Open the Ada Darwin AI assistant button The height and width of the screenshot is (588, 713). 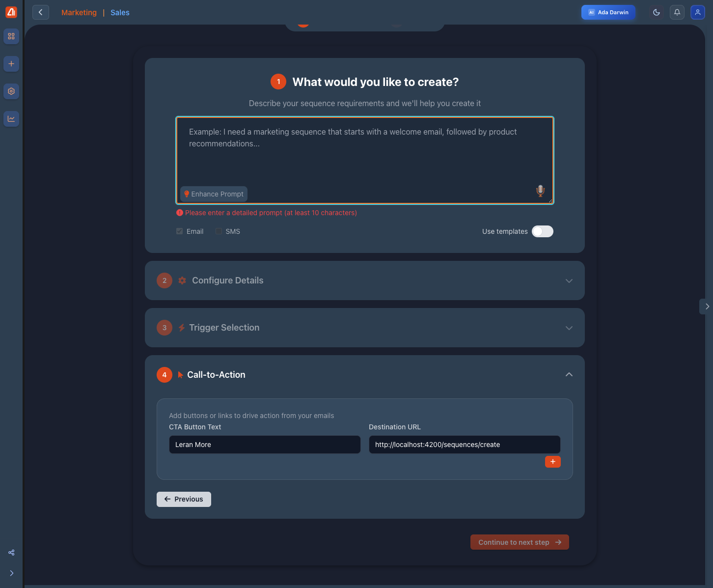(x=608, y=12)
